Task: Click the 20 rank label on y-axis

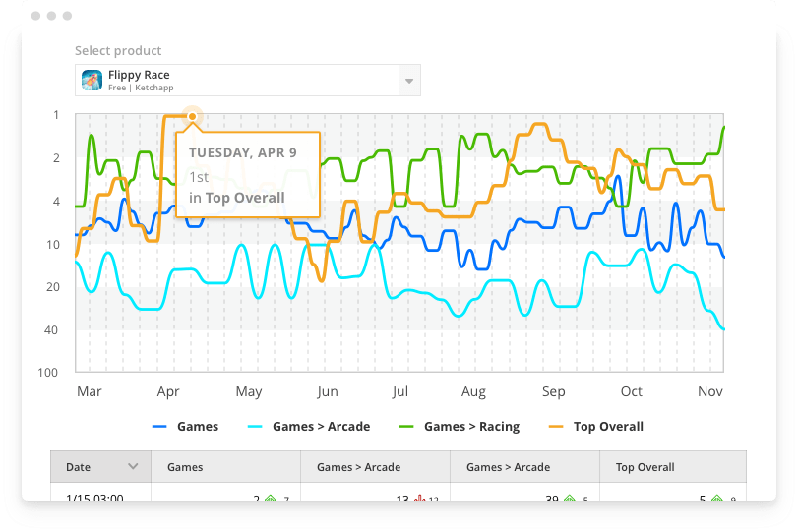Action: tap(53, 287)
